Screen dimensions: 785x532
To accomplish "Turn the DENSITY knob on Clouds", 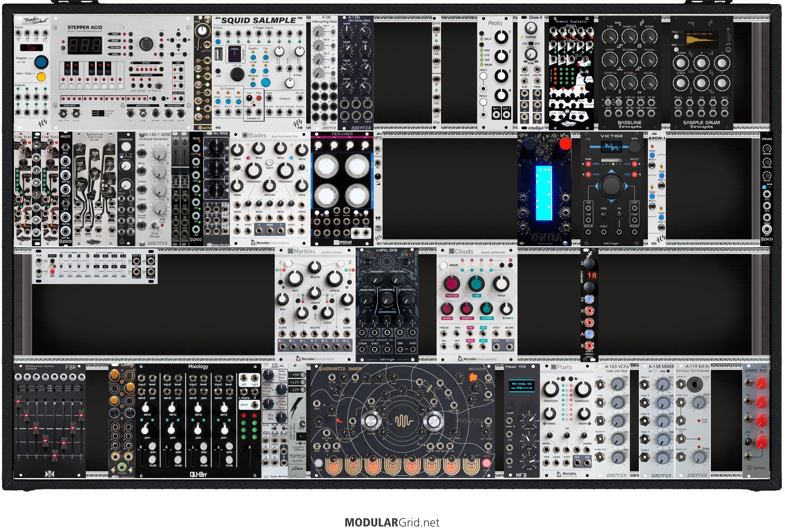I will 467,309.
